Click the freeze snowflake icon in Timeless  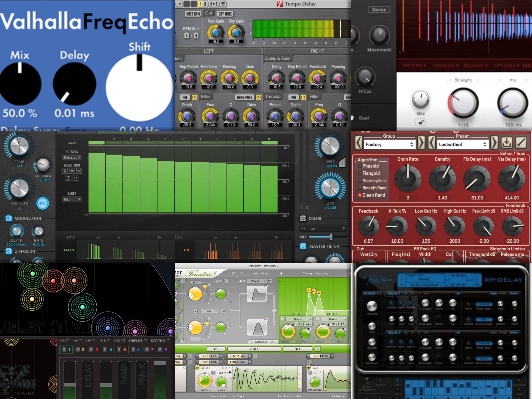pos(223,311)
